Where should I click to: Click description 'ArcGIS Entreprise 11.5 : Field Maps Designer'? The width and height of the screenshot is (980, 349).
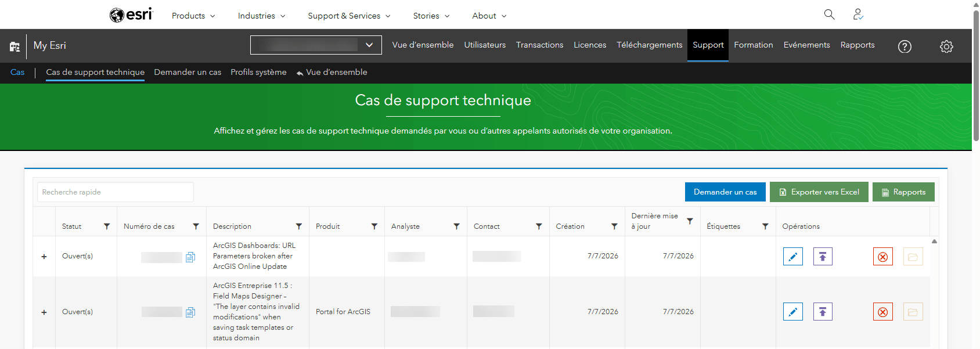[256, 312]
